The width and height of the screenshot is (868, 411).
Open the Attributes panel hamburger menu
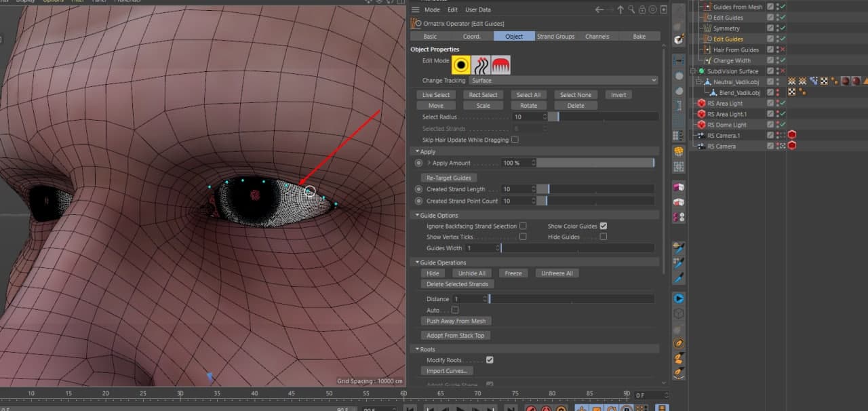tap(416, 9)
